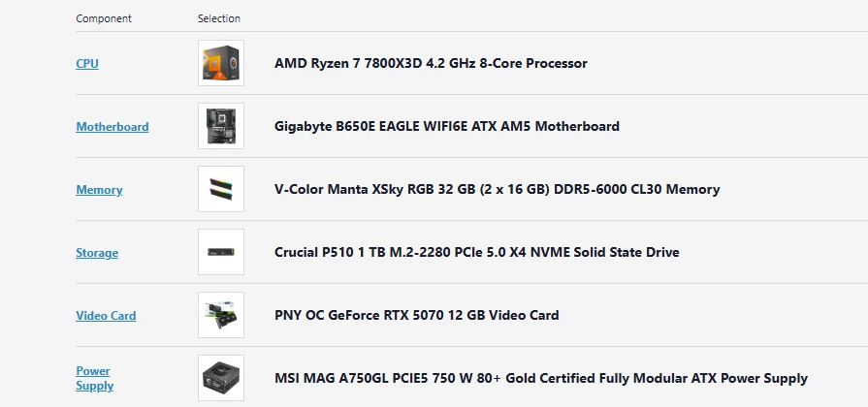Select Gigabyte B650E EAGLE WIFI6E motherboard name
The image size is (868, 407).
447,127
